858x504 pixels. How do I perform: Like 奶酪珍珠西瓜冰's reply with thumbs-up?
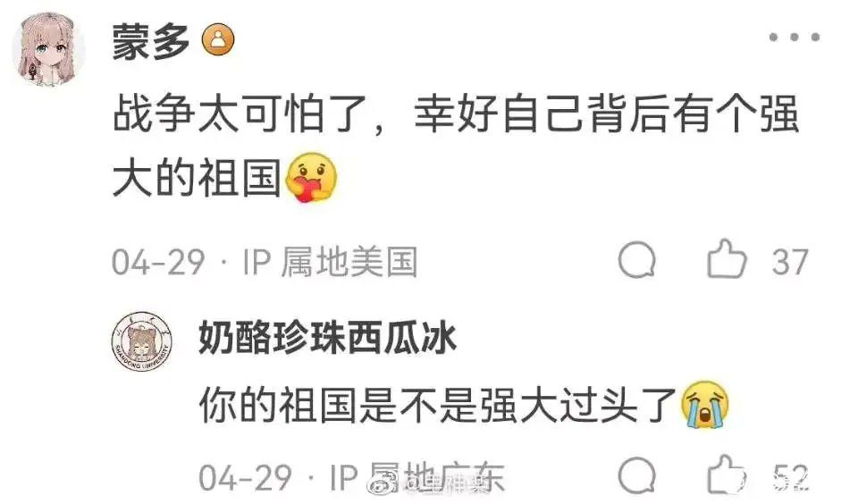pyautogui.click(x=727, y=475)
